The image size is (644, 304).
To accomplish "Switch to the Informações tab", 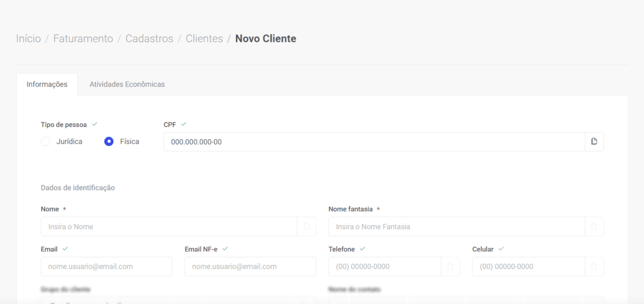I will (47, 84).
